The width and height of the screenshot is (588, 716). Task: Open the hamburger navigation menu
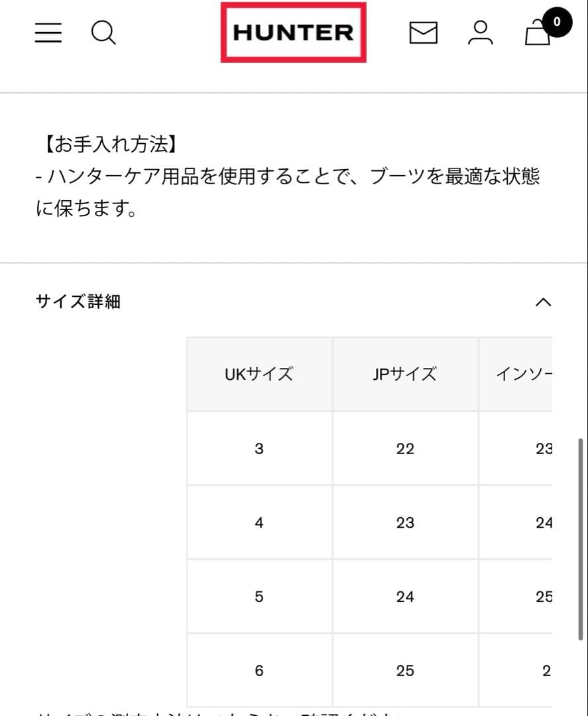click(x=48, y=32)
